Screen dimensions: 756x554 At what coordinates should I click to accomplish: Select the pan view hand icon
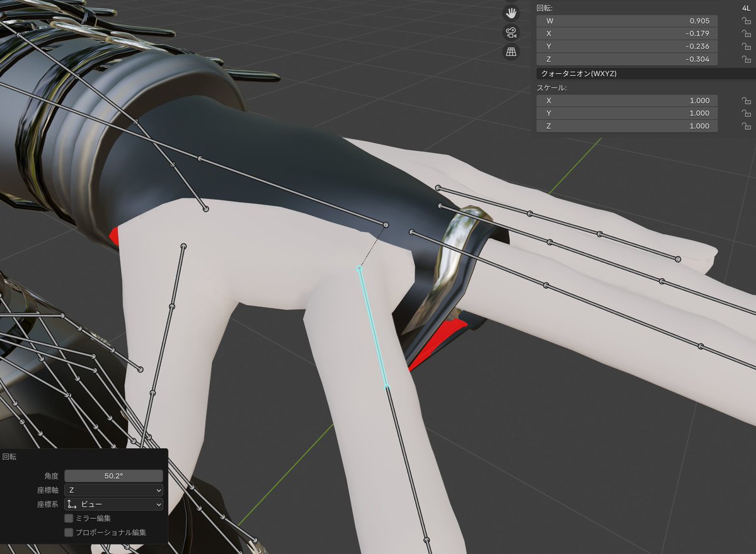click(511, 13)
